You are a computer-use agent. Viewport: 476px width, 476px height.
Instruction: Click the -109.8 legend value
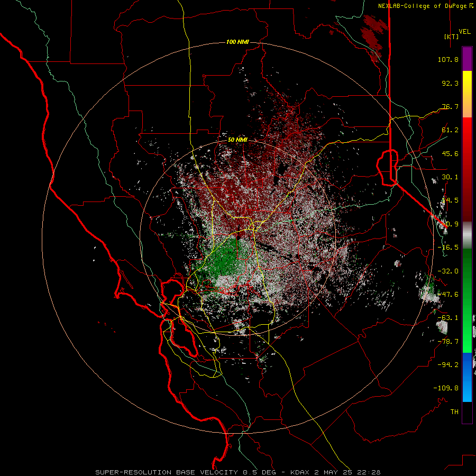pyautogui.click(x=446, y=388)
